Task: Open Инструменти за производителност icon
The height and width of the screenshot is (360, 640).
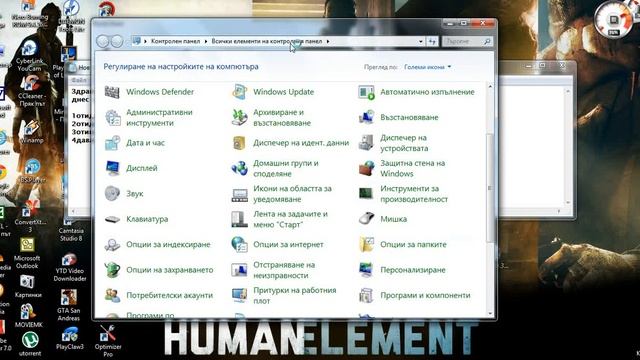Action: point(367,193)
